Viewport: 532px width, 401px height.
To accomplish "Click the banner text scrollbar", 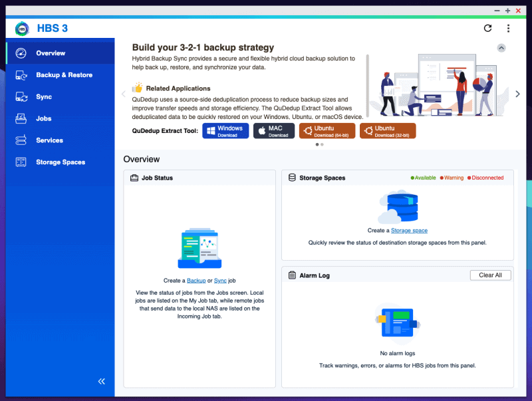I will coord(368,86).
